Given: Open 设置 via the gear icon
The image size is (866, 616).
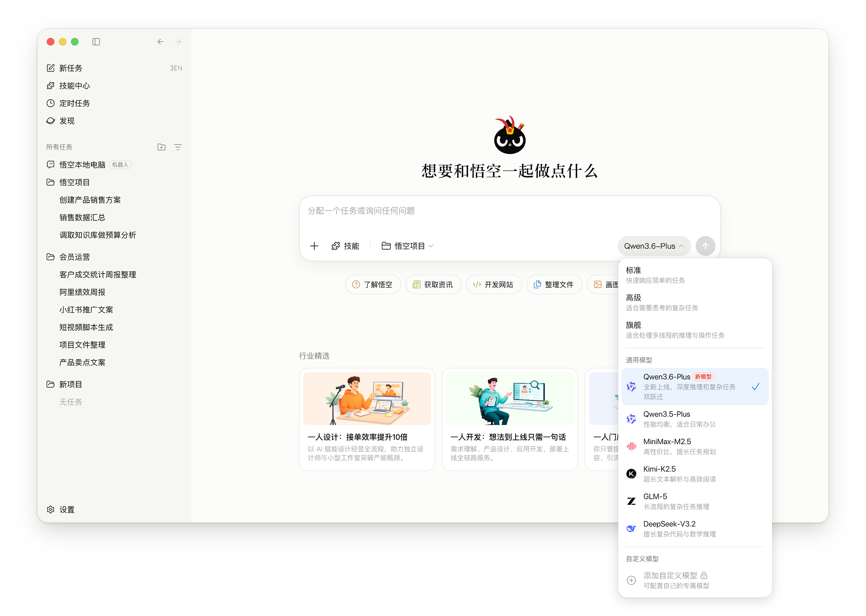Looking at the screenshot, I should click(51, 510).
